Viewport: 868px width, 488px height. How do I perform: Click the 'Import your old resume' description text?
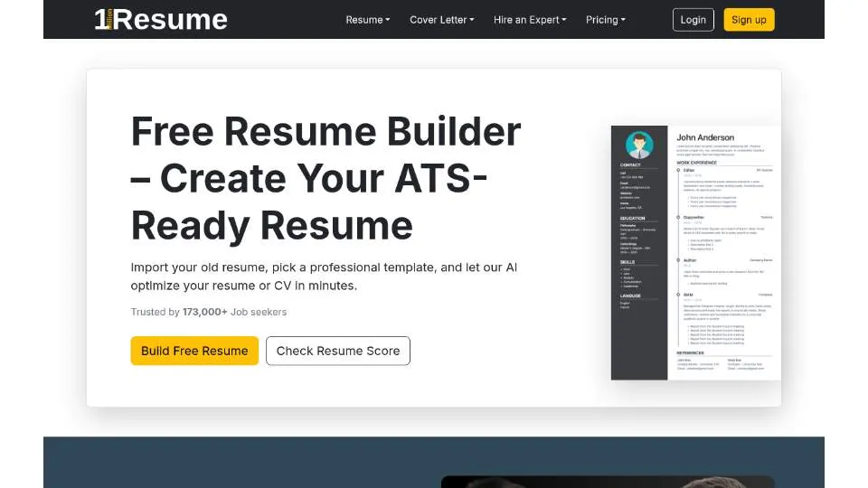[x=324, y=277]
